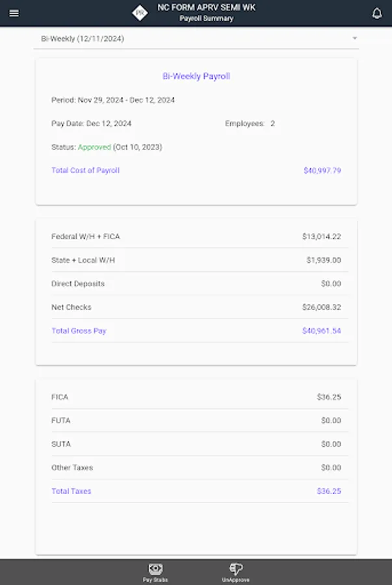This screenshot has height=585, width=392.
Task: Select the Total Cost of Payroll link
Action: click(85, 170)
